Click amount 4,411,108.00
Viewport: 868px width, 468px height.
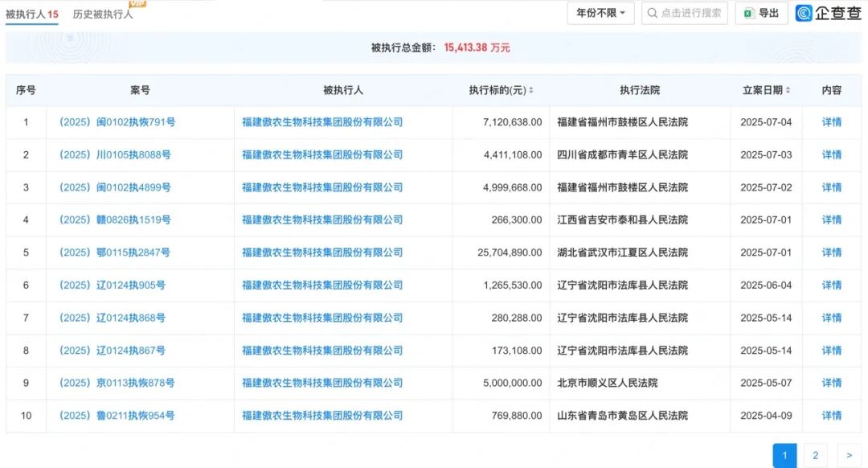512,154
